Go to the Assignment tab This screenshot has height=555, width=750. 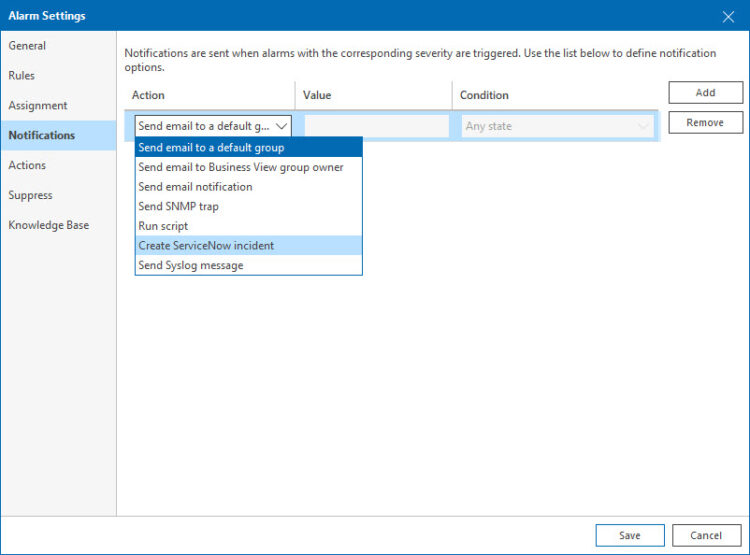(38, 106)
